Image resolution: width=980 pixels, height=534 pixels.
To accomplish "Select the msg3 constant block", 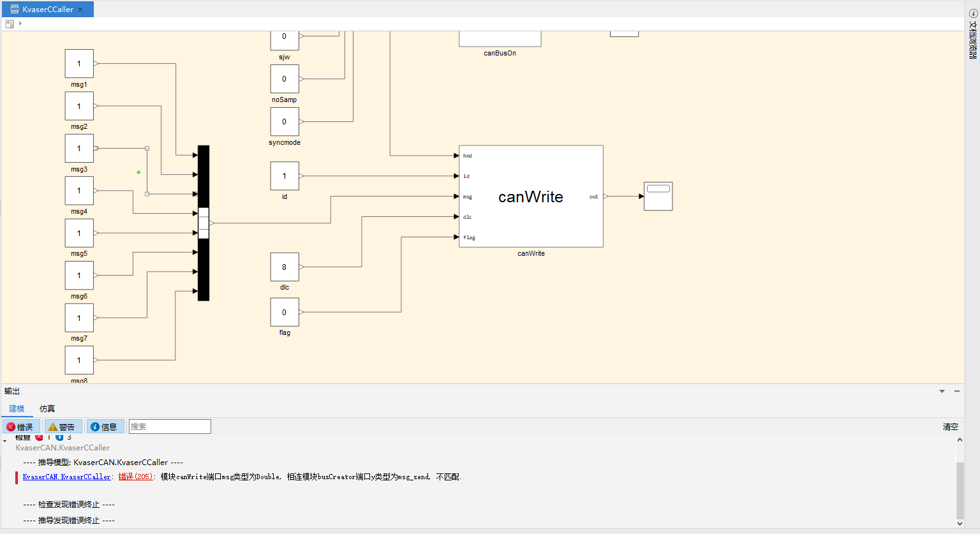I will tap(79, 148).
